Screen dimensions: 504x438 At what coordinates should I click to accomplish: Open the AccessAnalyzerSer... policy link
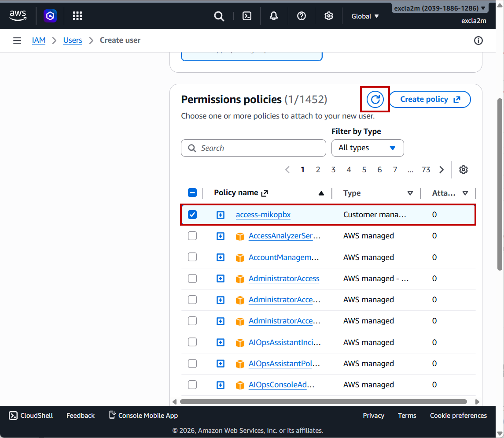284,236
